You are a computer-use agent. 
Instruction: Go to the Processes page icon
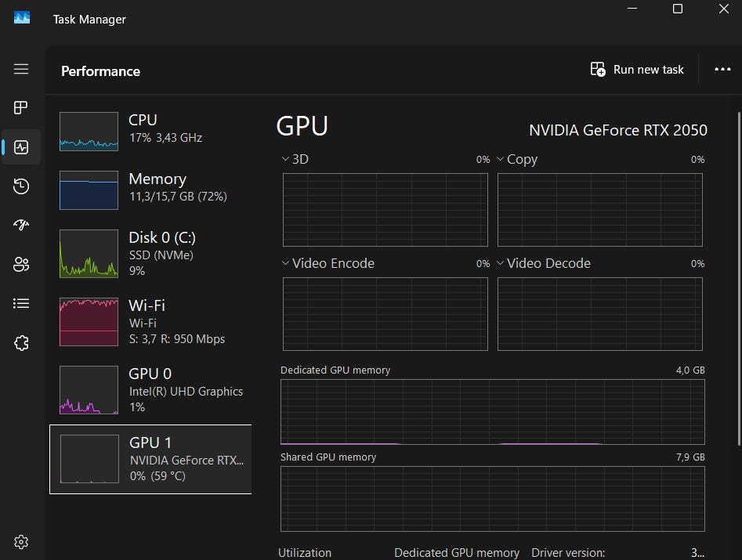tap(21, 108)
